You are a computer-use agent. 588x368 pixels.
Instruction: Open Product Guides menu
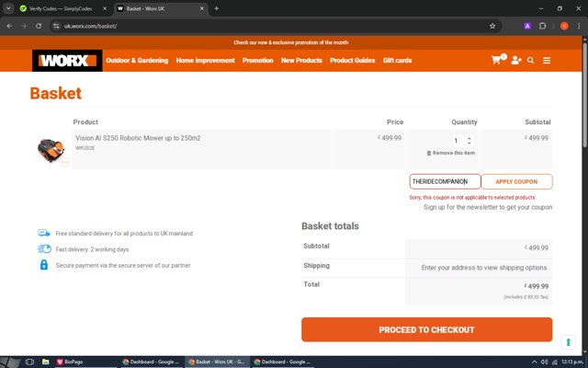pyautogui.click(x=353, y=60)
